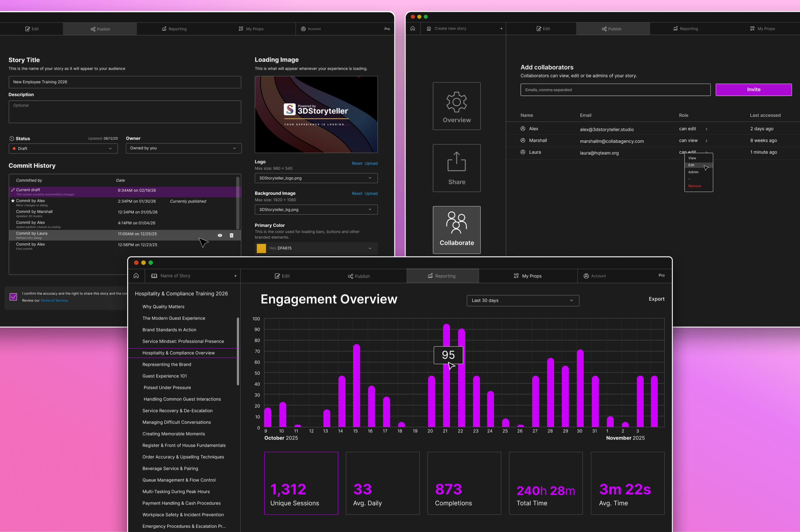Expand the Draft status dropdown
800x532 pixels.
(63, 148)
